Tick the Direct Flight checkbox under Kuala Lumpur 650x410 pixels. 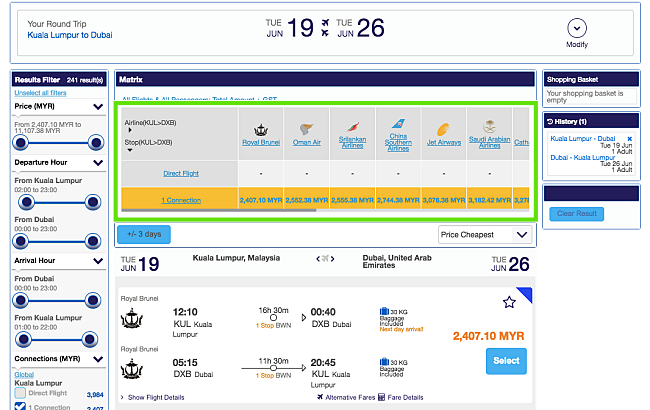20,393
